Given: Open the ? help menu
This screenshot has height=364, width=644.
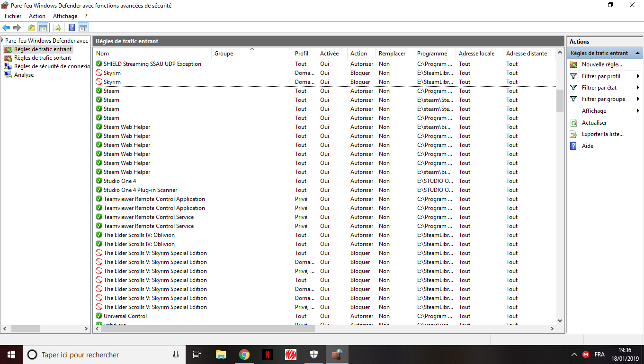Looking at the screenshot, I should pos(86,16).
